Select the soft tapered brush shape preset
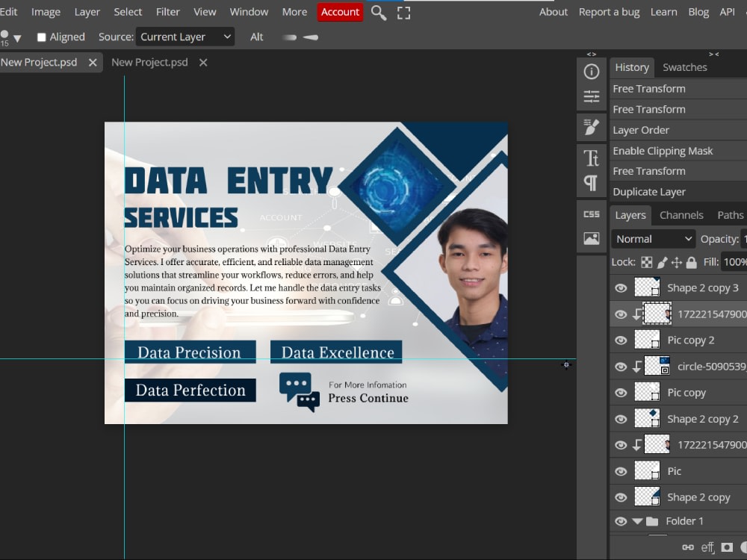The height and width of the screenshot is (560, 747). (x=311, y=37)
